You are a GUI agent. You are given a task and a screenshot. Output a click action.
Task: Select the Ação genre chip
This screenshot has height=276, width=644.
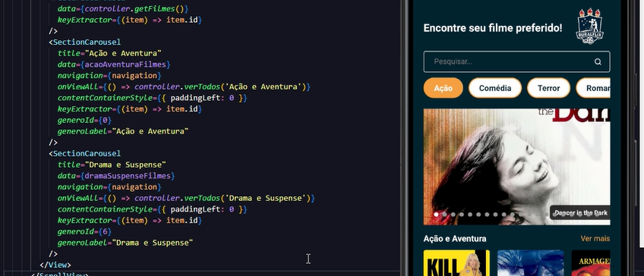(444, 88)
